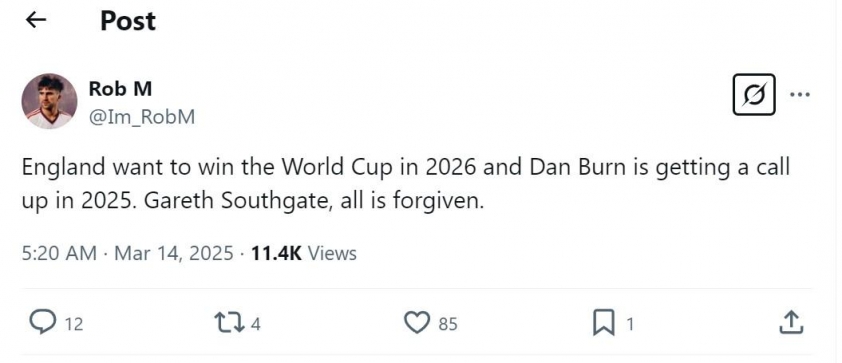Click the reply count 12
This screenshot has width=842, height=363.
(x=74, y=324)
